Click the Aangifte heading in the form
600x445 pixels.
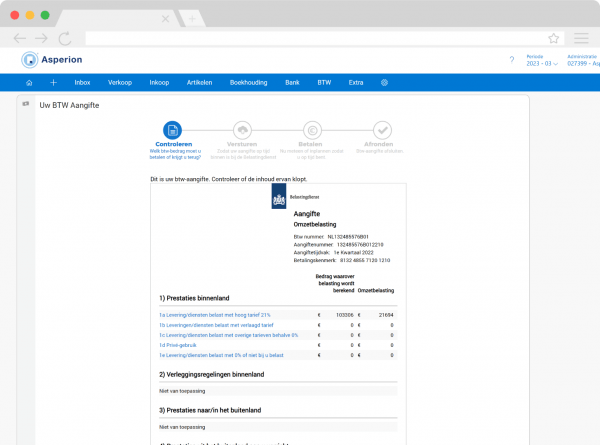tap(307, 214)
